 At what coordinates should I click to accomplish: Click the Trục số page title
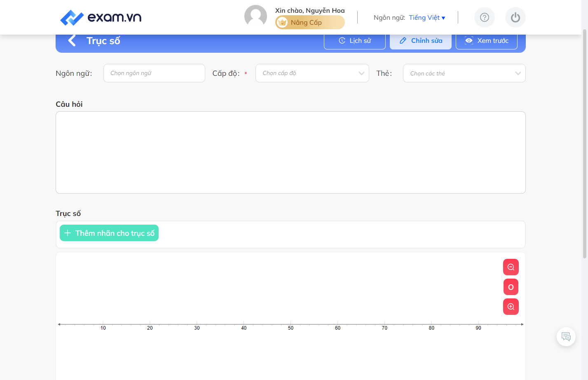pos(103,41)
